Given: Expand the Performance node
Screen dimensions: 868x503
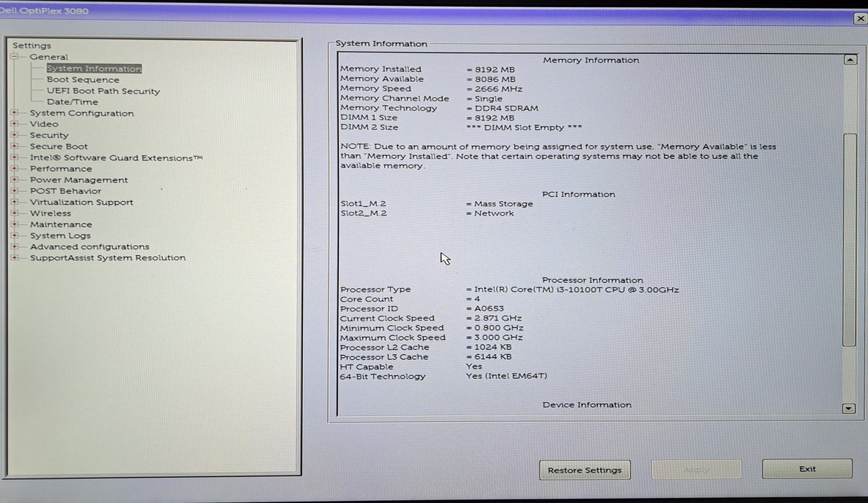Looking at the screenshot, I should (14, 168).
